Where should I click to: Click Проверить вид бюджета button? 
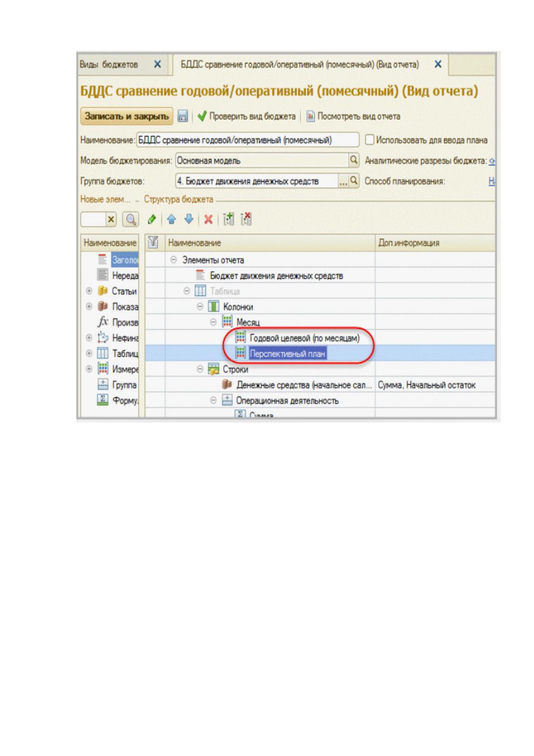pos(247,116)
